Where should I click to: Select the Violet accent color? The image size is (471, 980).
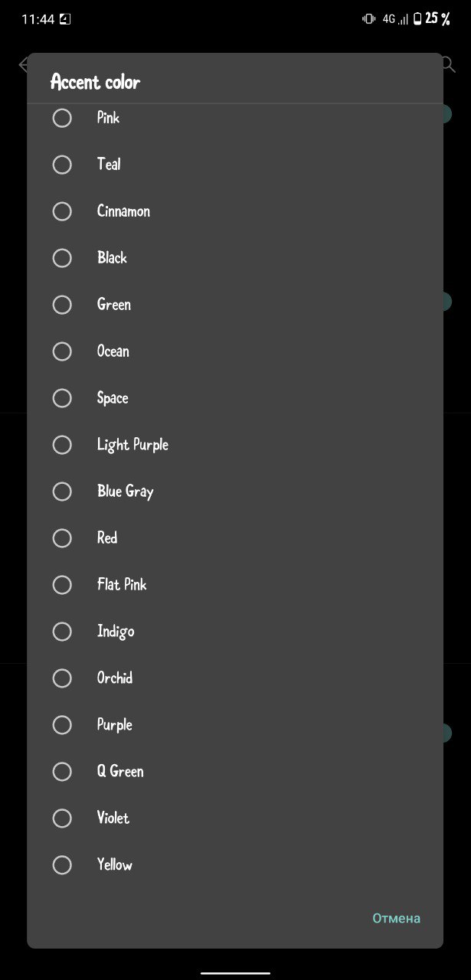235,818
